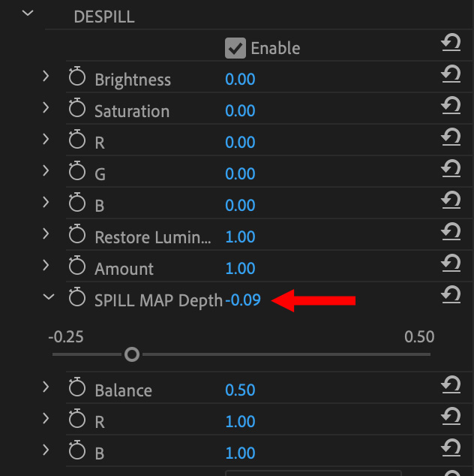Screen dimensions: 474x476
Task: Disable the DESPILL Enable checkbox
Action: (x=235, y=48)
